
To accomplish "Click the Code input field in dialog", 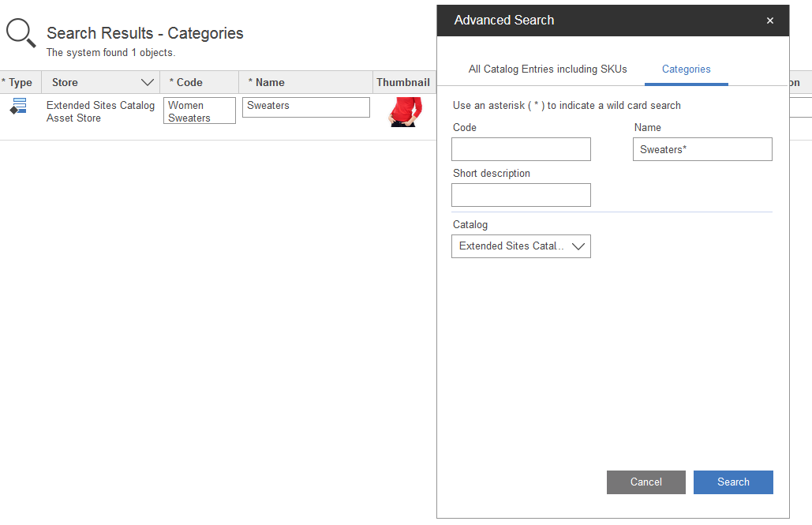I will tap(521, 149).
